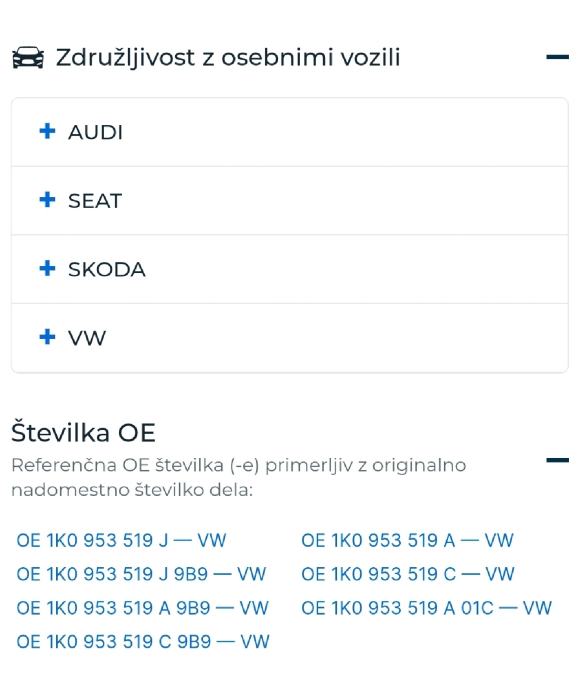Open the SEAT compatibility row
578x690 pixels.
(290, 201)
